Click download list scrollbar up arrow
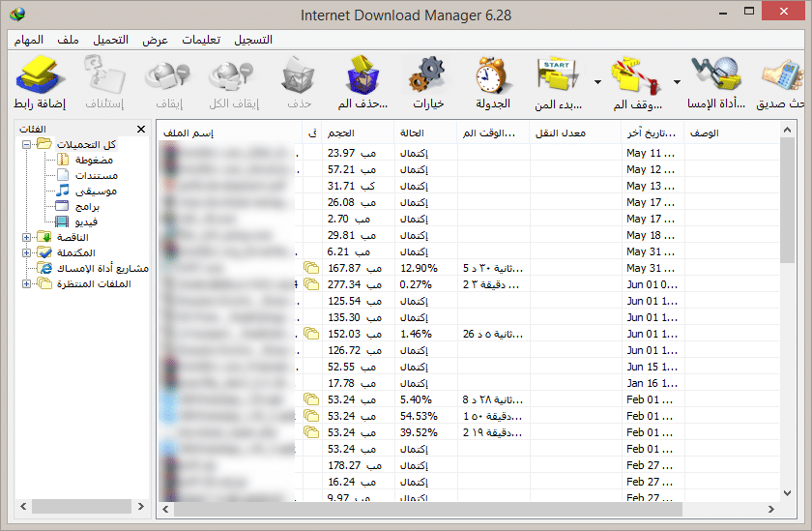The width and height of the screenshot is (812, 531). pos(787,130)
